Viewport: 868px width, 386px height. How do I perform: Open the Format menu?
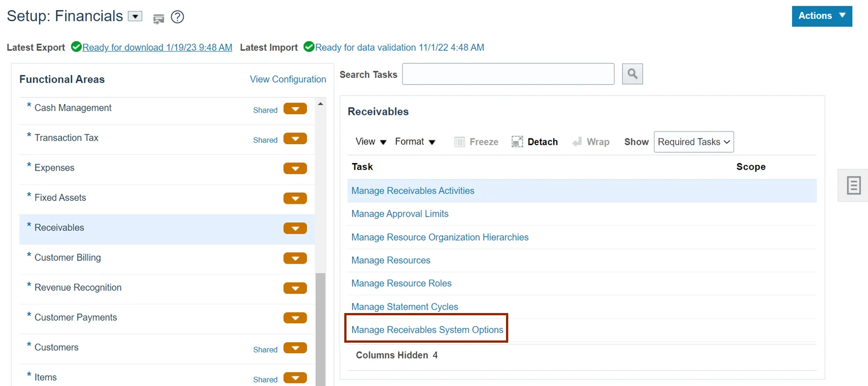pos(415,142)
